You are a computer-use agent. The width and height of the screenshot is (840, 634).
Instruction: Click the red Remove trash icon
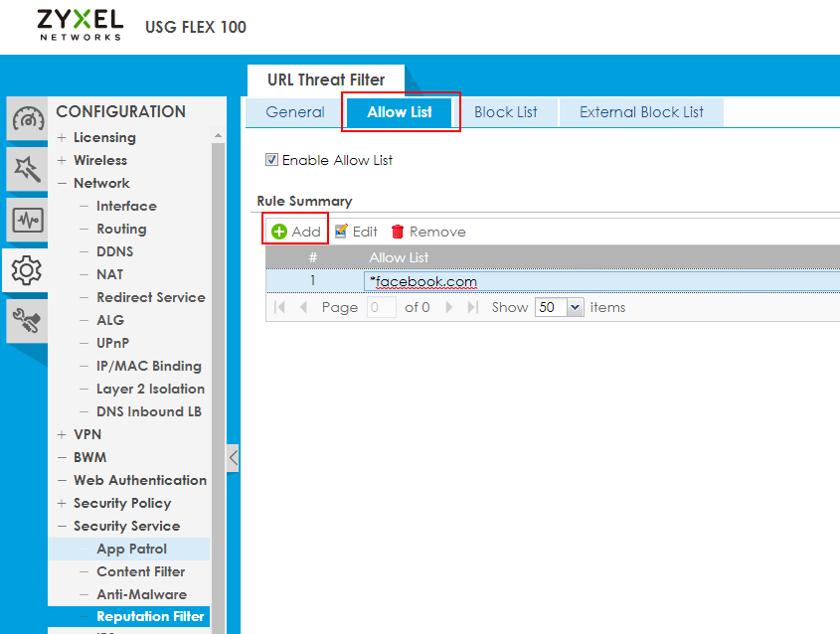pos(398,232)
